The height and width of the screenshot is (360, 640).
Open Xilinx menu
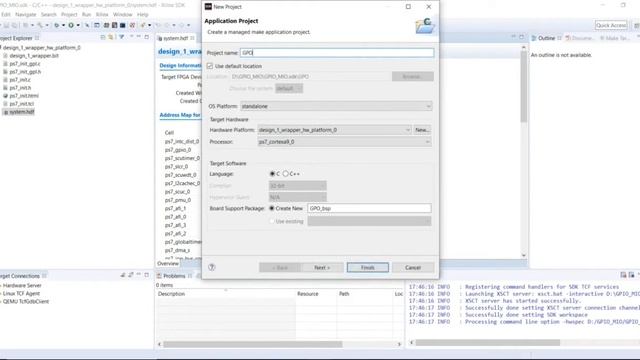tap(102, 14)
